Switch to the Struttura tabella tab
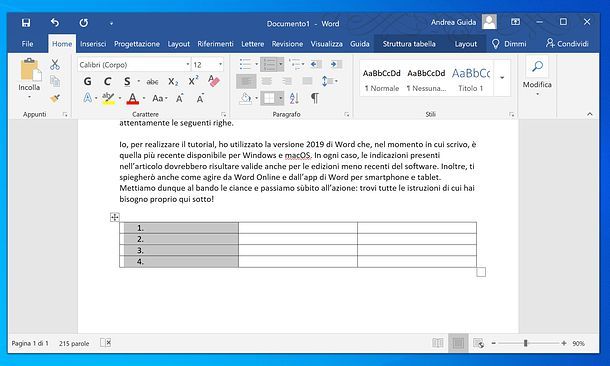610x366 pixels. point(409,44)
